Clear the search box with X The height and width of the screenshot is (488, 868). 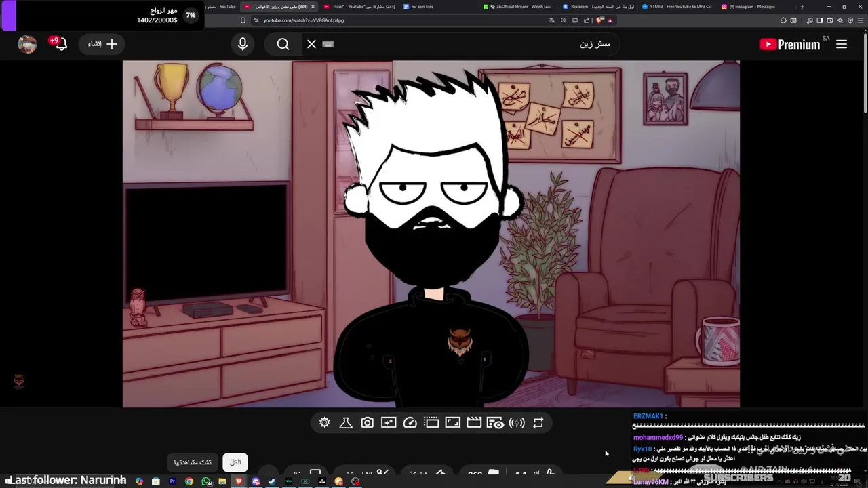tap(311, 44)
